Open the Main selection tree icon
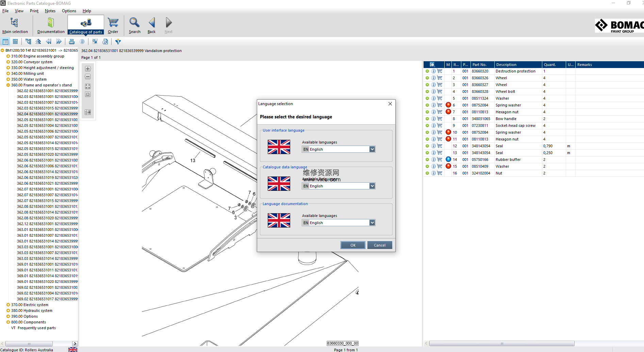 tap(14, 23)
